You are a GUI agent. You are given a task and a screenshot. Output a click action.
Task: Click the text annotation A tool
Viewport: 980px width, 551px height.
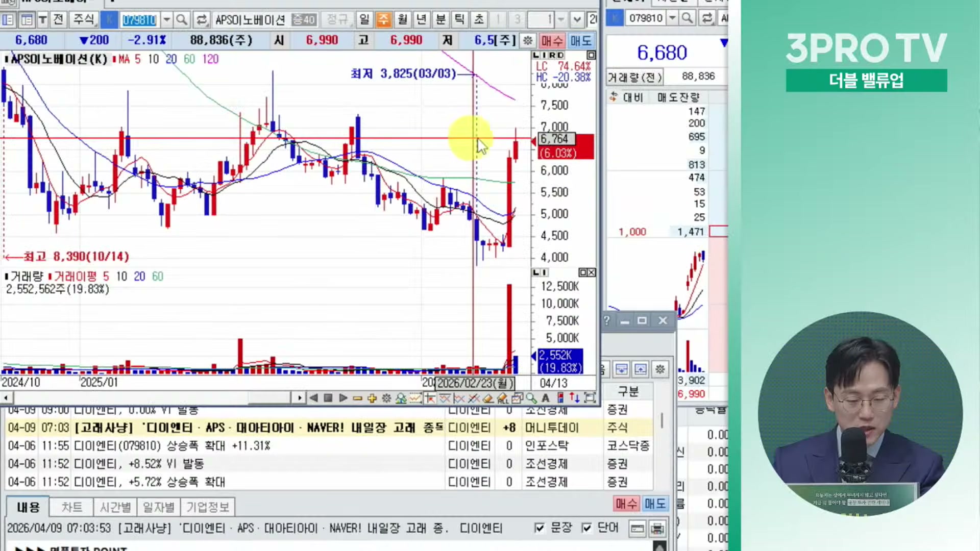click(546, 398)
